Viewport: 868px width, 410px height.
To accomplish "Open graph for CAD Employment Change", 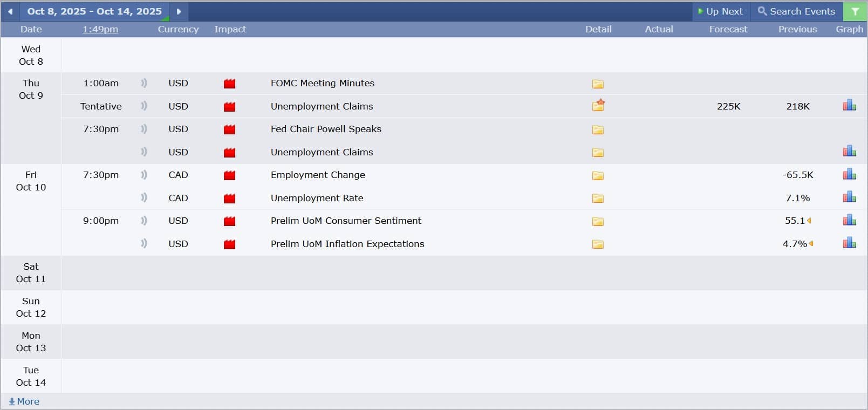I will point(849,174).
